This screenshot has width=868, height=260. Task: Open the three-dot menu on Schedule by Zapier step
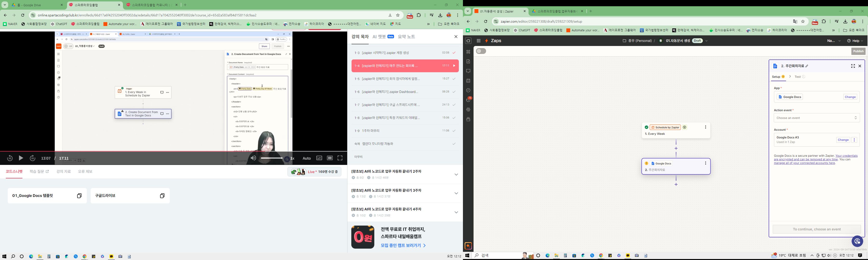click(705, 127)
